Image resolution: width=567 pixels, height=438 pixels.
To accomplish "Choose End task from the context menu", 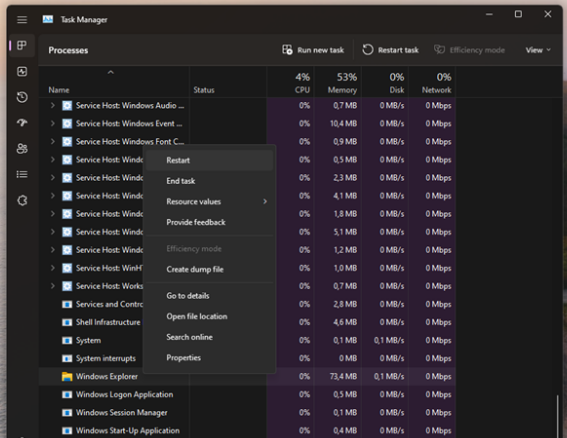I will pos(209,181).
